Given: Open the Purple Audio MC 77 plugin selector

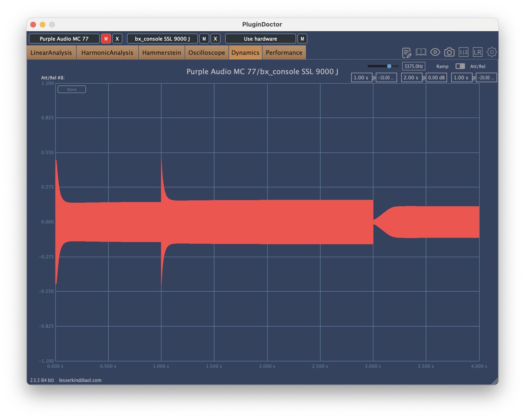Looking at the screenshot, I should pyautogui.click(x=64, y=39).
